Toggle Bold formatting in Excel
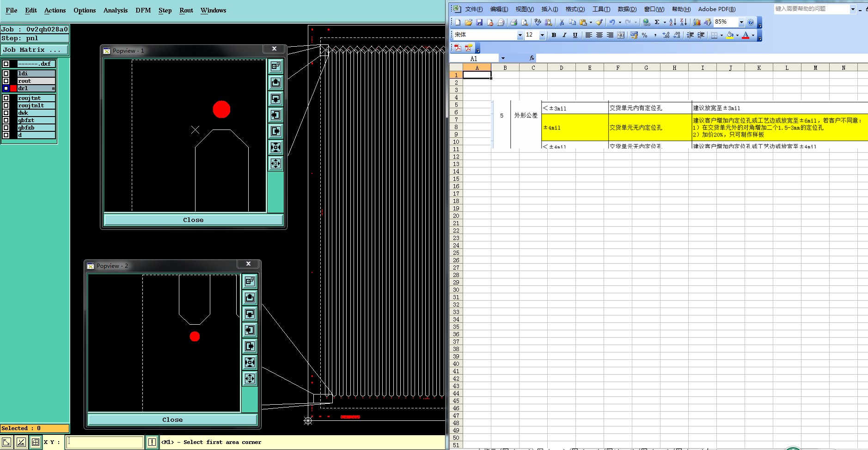Image resolution: width=868 pixels, height=450 pixels. tap(554, 35)
